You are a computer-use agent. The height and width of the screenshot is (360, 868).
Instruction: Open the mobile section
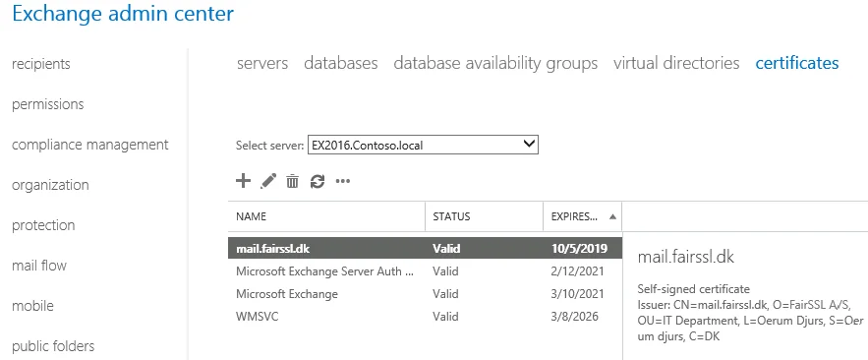click(32, 306)
